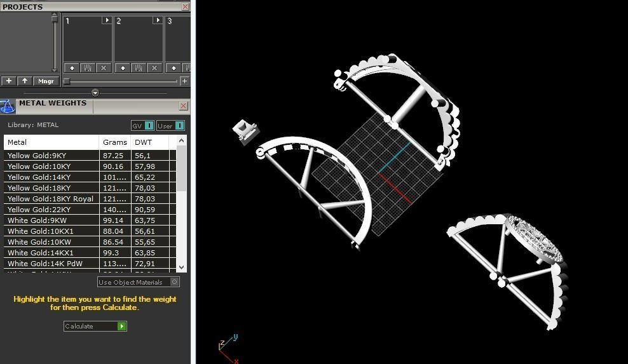Select the White Gold:14K PdW row
This screenshot has height=364, width=628.
click(90, 264)
